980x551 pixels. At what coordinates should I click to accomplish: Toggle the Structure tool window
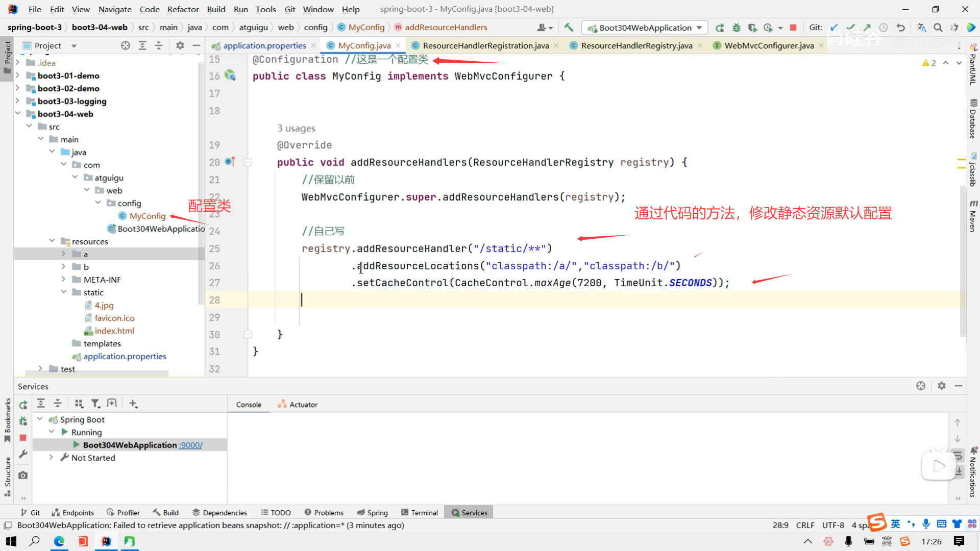point(7,475)
